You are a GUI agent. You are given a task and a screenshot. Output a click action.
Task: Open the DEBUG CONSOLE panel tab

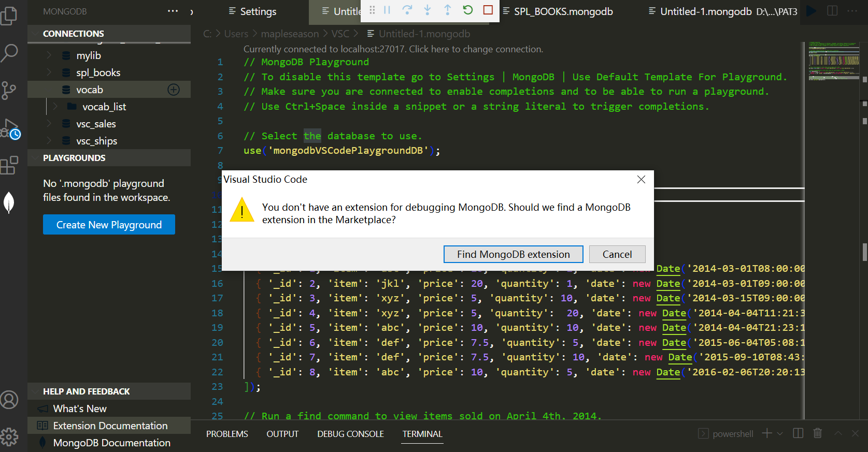coord(350,434)
